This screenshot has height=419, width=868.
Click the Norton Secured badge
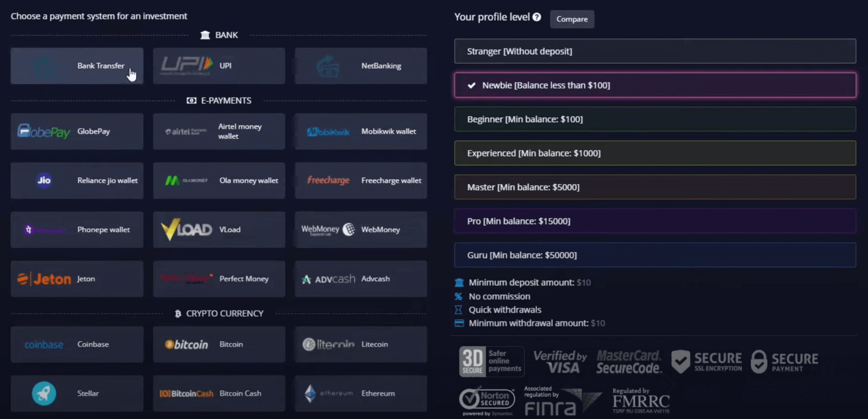point(487,401)
